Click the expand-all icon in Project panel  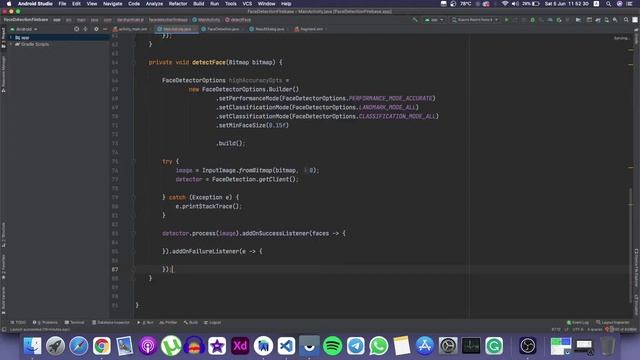(85, 29)
